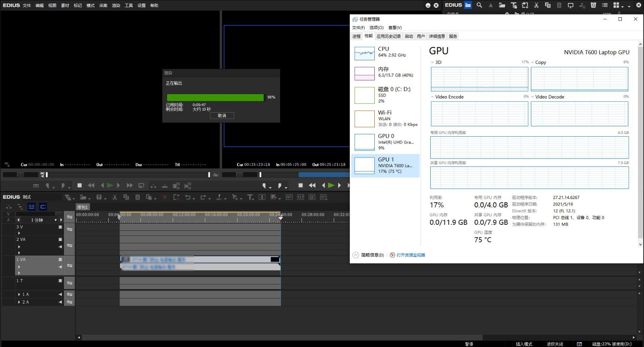This screenshot has height=347, width=644.
Task: Click the red X delete icon in the timeline toolbar
Action: [165, 197]
